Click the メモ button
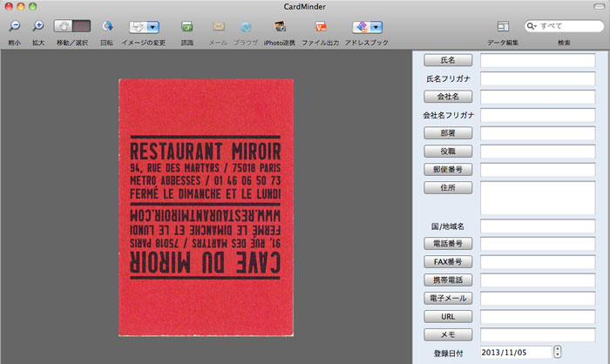 point(448,335)
